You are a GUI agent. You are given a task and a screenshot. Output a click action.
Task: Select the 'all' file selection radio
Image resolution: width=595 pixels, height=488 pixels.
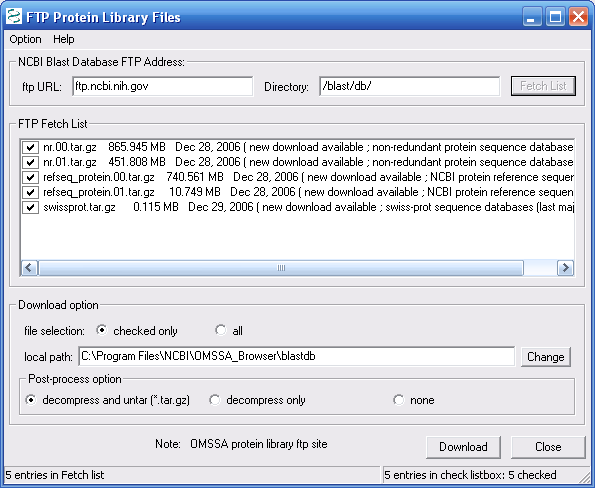pos(220,330)
